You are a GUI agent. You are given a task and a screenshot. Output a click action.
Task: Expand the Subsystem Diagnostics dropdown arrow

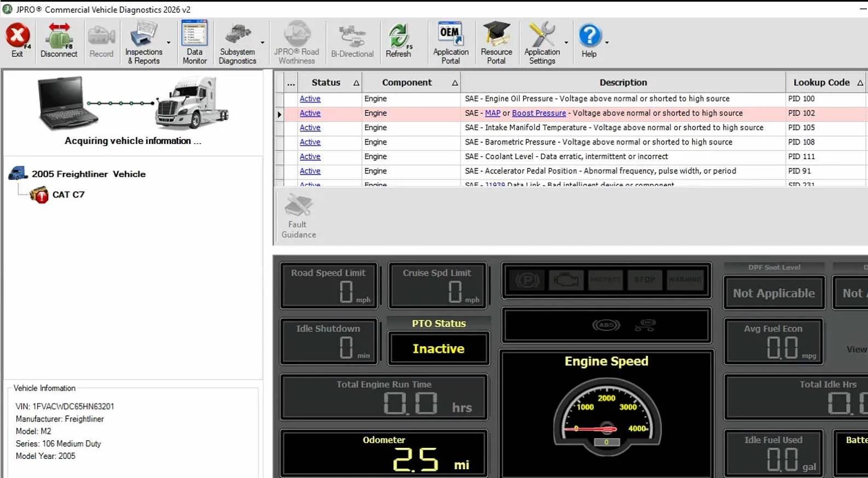[x=263, y=43]
